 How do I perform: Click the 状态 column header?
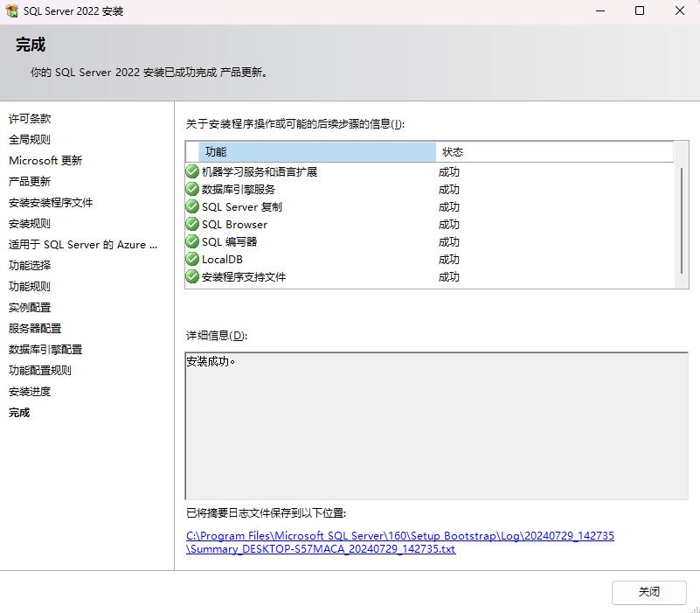coord(554,151)
